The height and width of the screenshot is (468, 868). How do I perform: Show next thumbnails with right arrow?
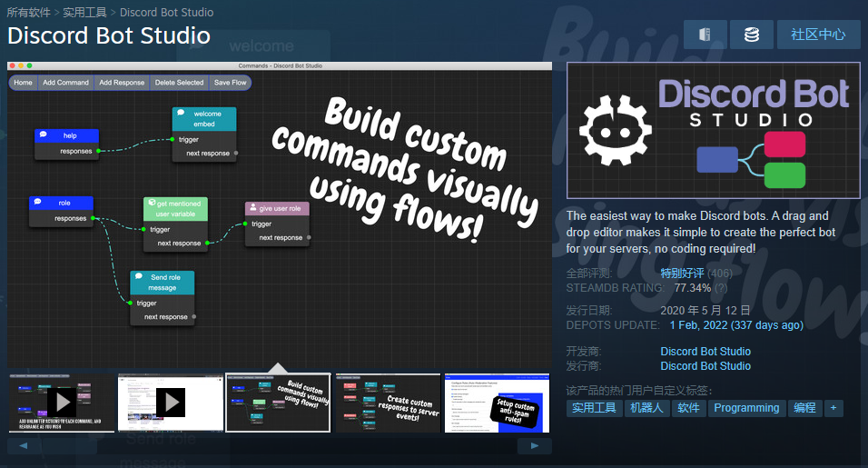(534, 446)
